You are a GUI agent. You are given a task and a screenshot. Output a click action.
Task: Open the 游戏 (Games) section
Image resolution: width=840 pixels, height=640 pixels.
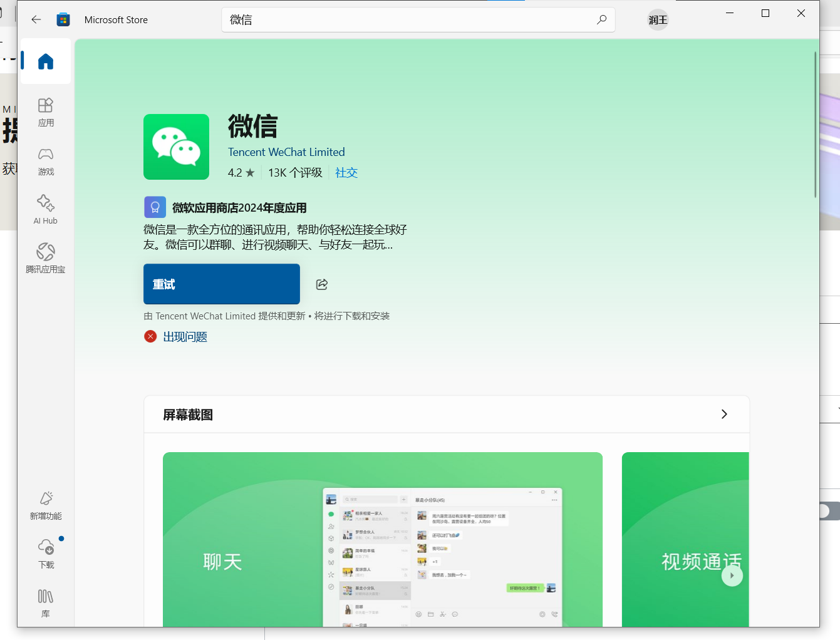46,162
